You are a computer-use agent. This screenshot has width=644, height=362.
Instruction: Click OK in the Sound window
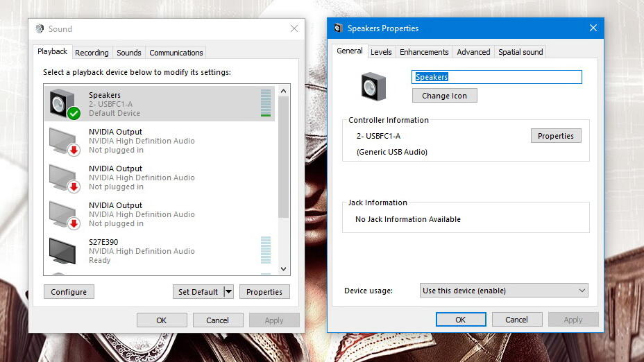(162, 320)
